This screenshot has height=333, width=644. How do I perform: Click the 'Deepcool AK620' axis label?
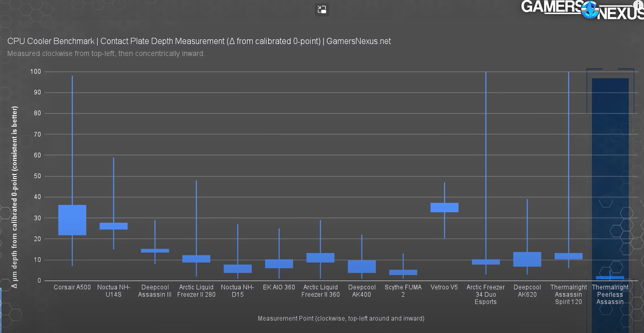pyautogui.click(x=527, y=291)
